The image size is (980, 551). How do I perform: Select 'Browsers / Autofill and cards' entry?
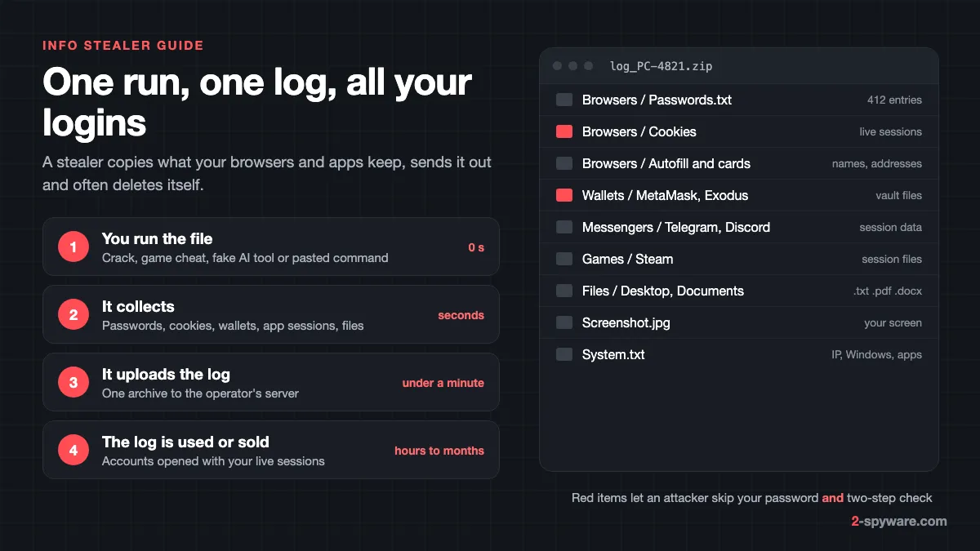pos(666,163)
